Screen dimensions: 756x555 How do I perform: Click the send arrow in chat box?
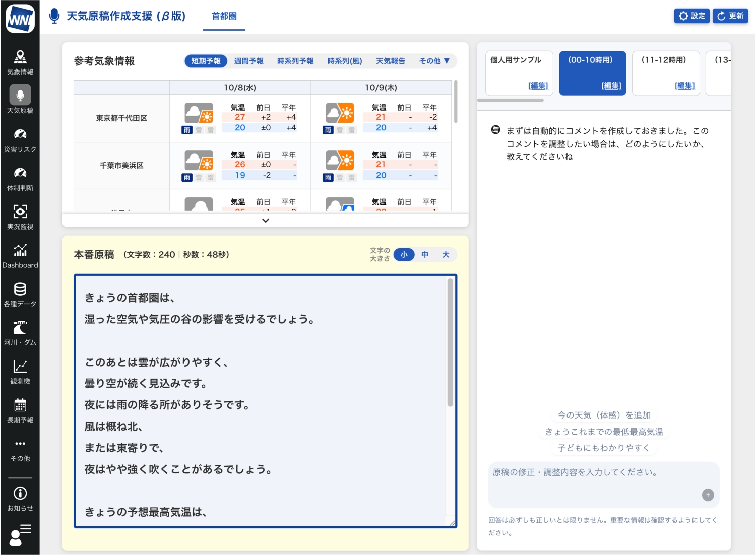click(x=708, y=495)
